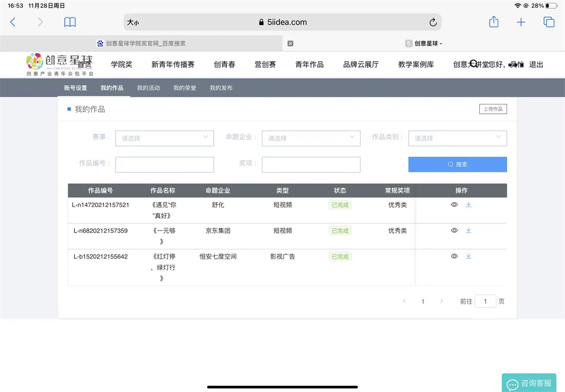Open the 命题企业 dropdown list
The height and width of the screenshot is (392, 565).
point(311,138)
